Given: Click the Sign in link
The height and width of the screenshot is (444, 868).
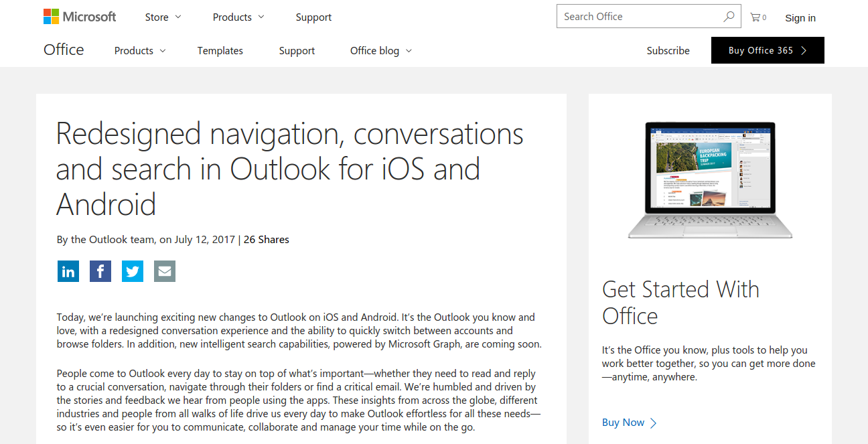Looking at the screenshot, I should point(800,18).
